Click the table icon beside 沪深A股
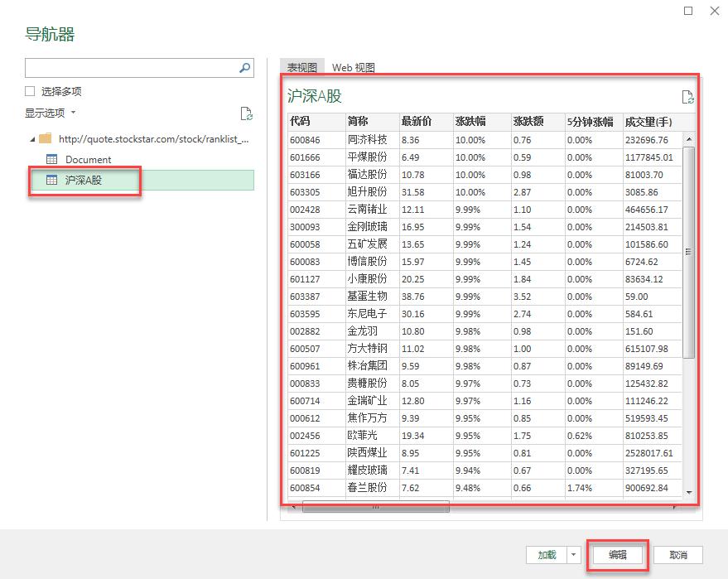 52,180
